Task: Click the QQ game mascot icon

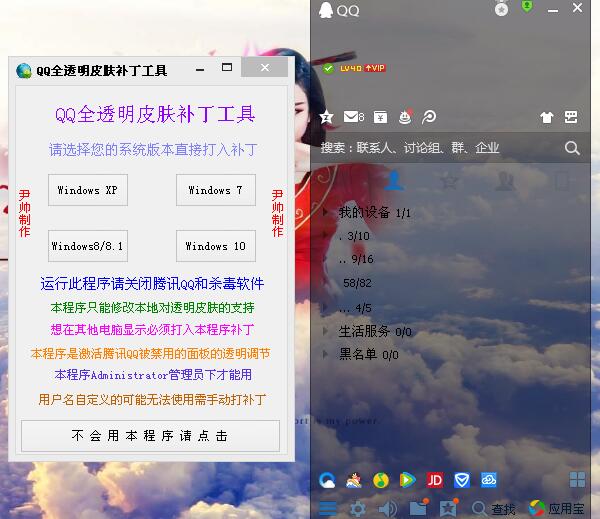Action: coord(406,117)
